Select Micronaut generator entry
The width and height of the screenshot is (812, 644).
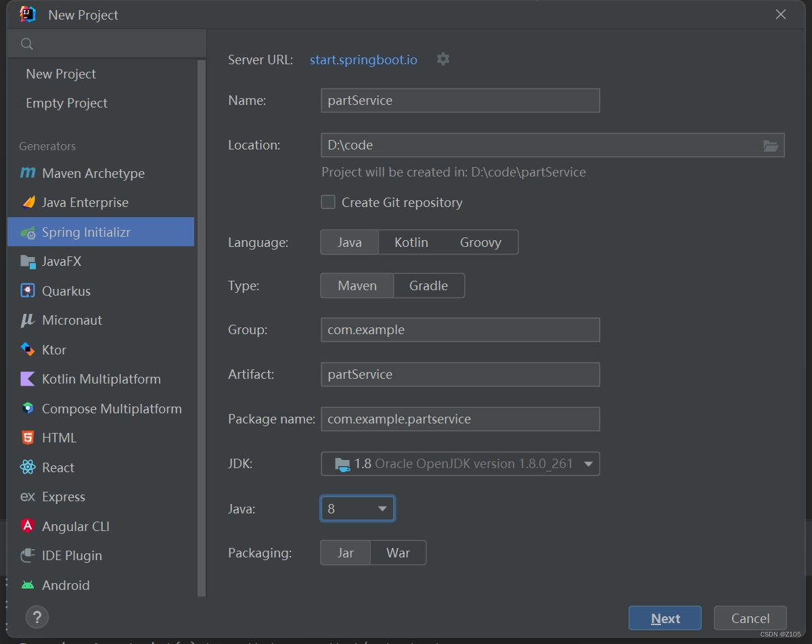[x=101, y=320]
